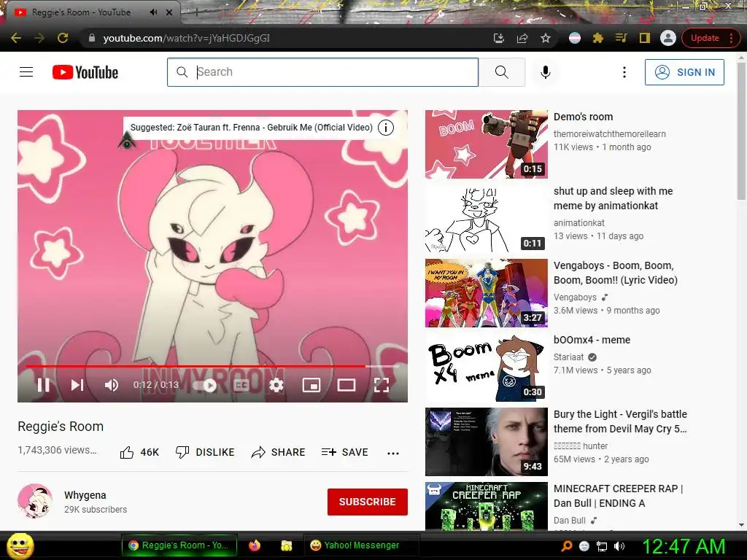Open the Whygena channel avatar
This screenshot has height=560, width=747.
35,501
